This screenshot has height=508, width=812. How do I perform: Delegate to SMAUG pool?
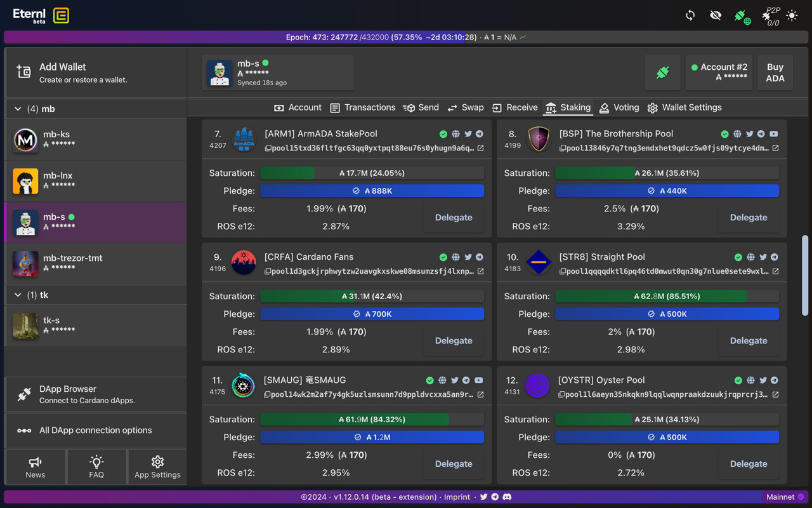pos(454,464)
